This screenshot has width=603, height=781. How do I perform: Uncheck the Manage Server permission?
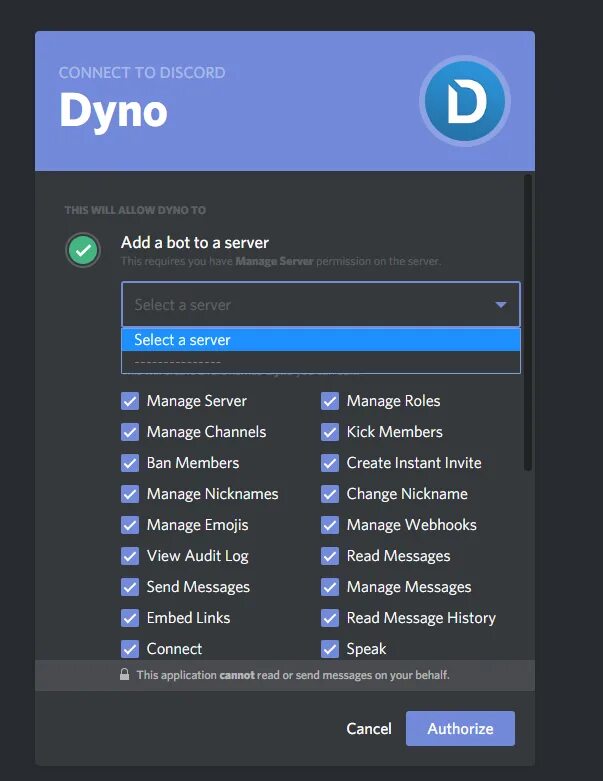130,401
